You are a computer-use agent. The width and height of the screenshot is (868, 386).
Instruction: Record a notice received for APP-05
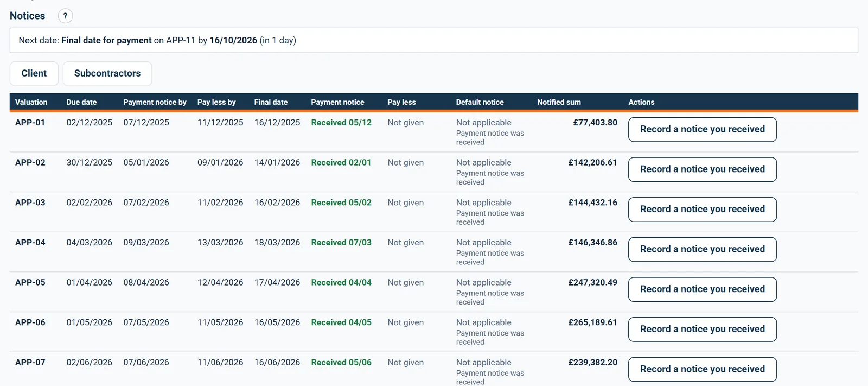[x=703, y=289]
